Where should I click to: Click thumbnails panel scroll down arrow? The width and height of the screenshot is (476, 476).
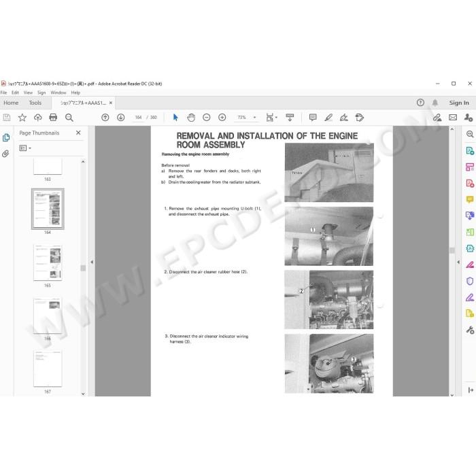tap(83, 394)
